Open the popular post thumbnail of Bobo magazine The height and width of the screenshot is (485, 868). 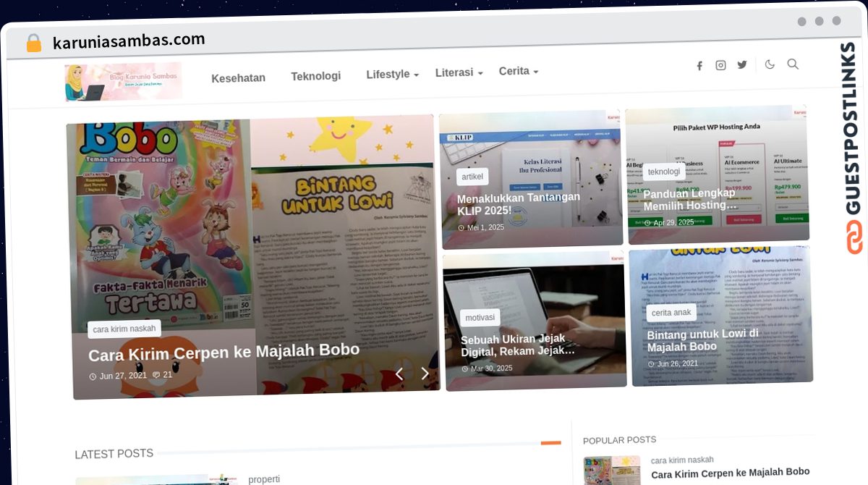(612, 471)
